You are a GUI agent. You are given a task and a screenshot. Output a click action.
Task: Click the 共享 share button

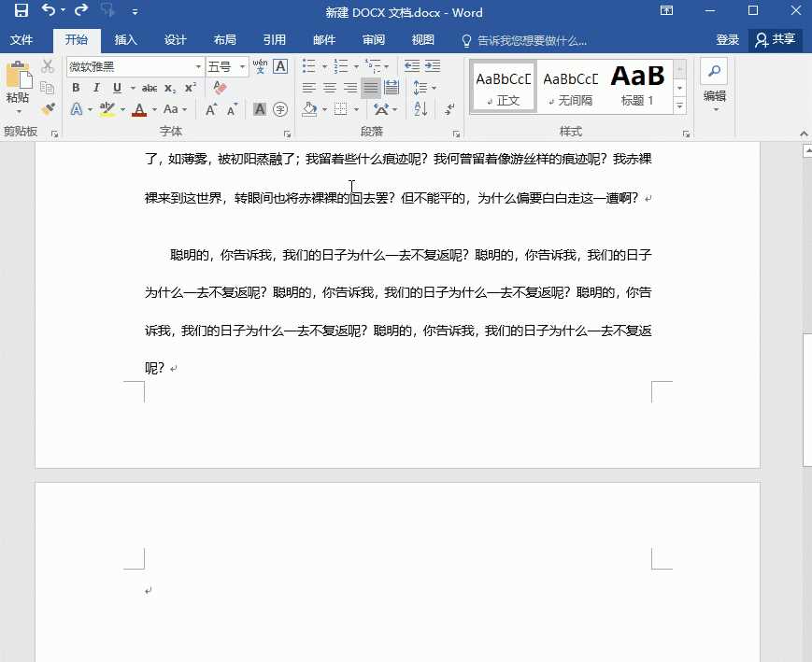(x=776, y=39)
